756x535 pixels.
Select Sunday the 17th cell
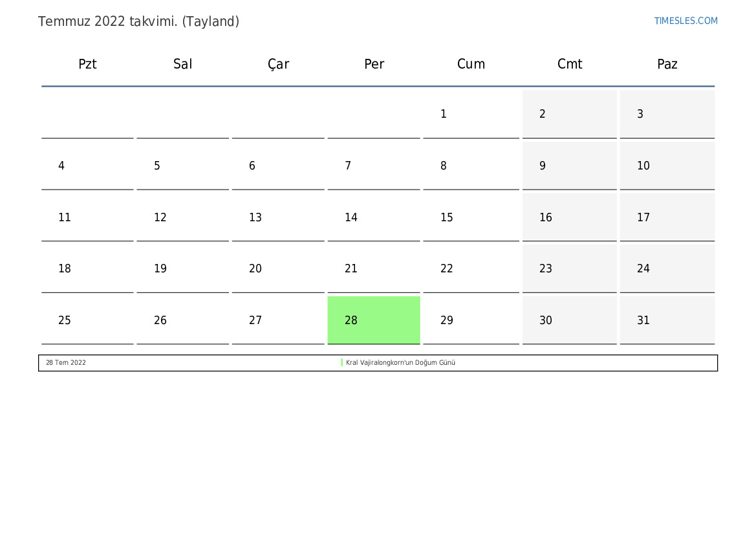pyautogui.click(x=667, y=217)
